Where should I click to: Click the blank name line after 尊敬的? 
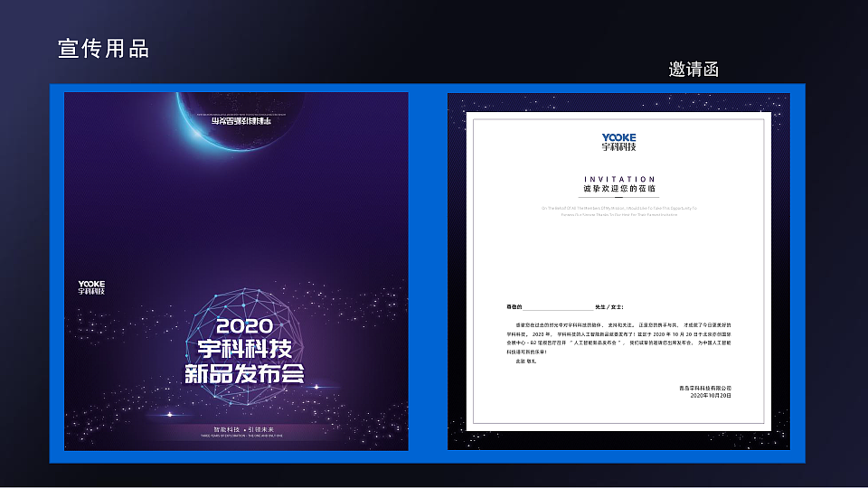click(558, 307)
